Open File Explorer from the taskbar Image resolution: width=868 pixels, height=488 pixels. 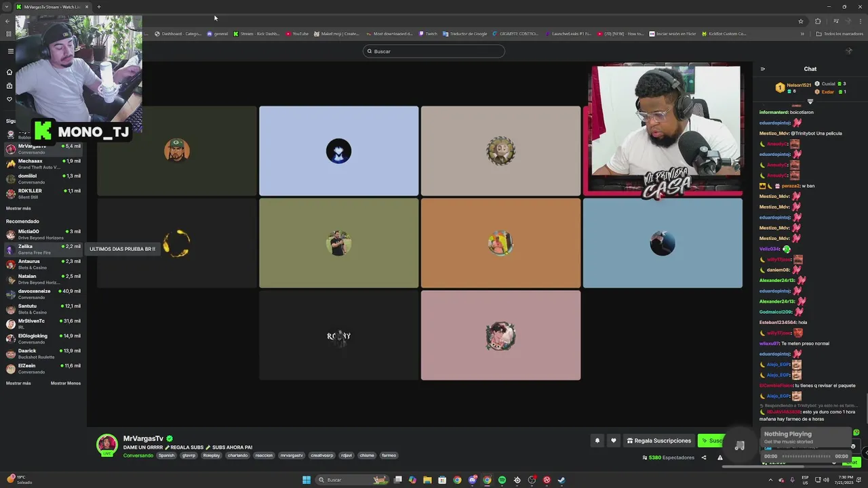point(427,480)
